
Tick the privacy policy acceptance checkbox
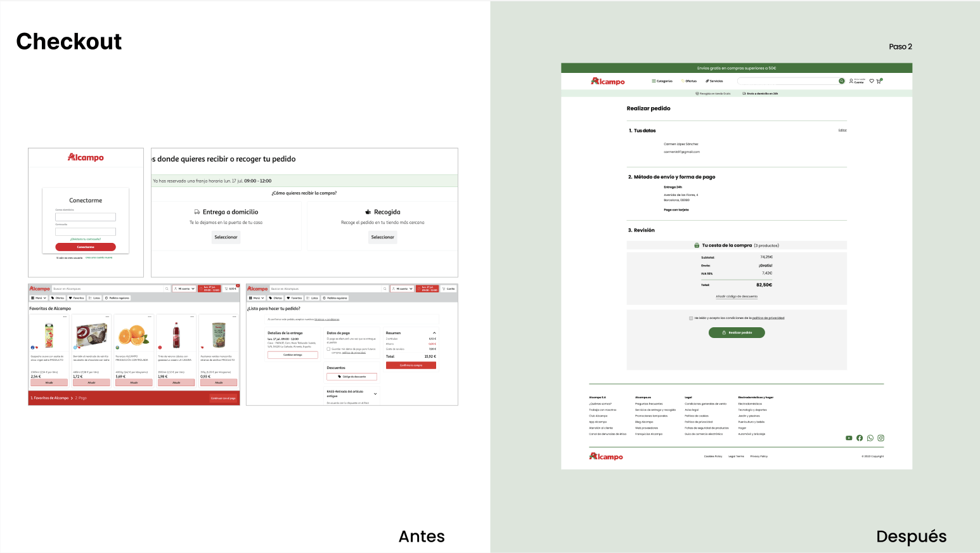[691, 318]
